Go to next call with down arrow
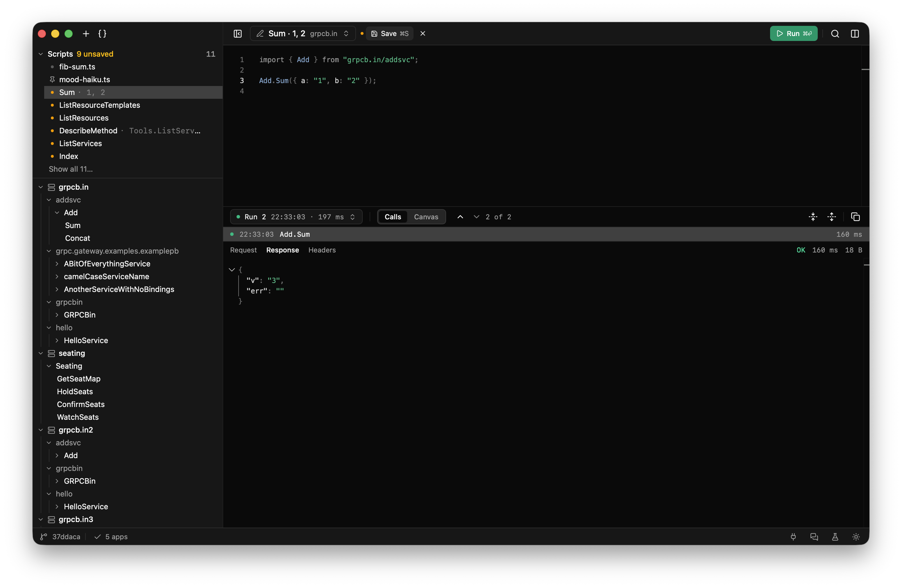Screen dimensions: 902x588 click(x=476, y=217)
